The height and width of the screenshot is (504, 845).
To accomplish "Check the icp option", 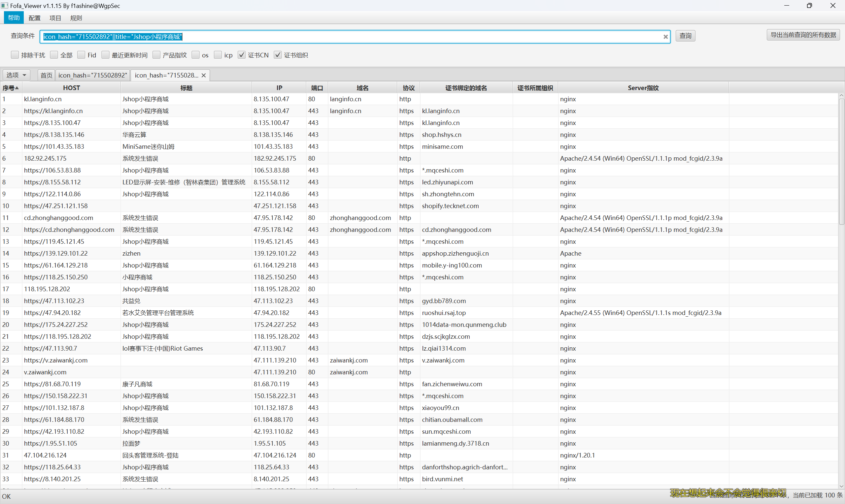I will pos(218,55).
